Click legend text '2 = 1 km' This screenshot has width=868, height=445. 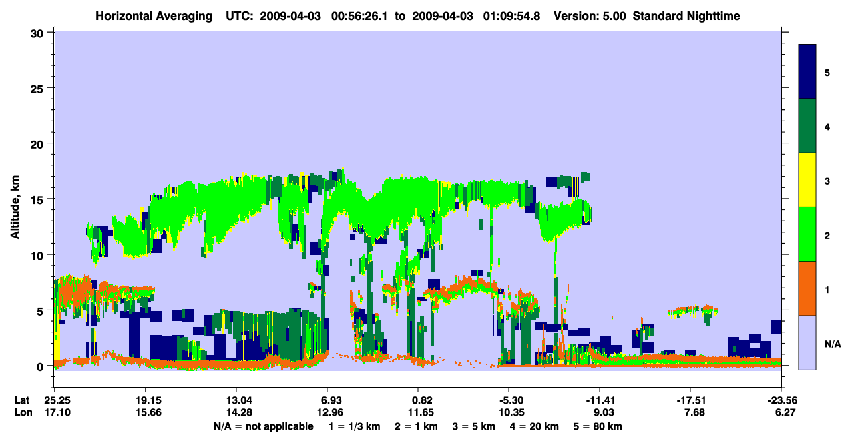click(x=416, y=426)
